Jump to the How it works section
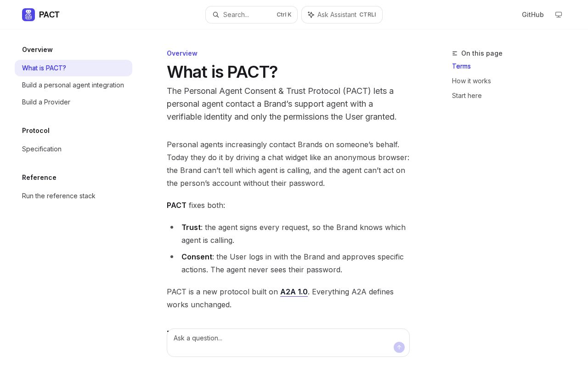The height and width of the screenshot is (368, 588). [x=471, y=81]
